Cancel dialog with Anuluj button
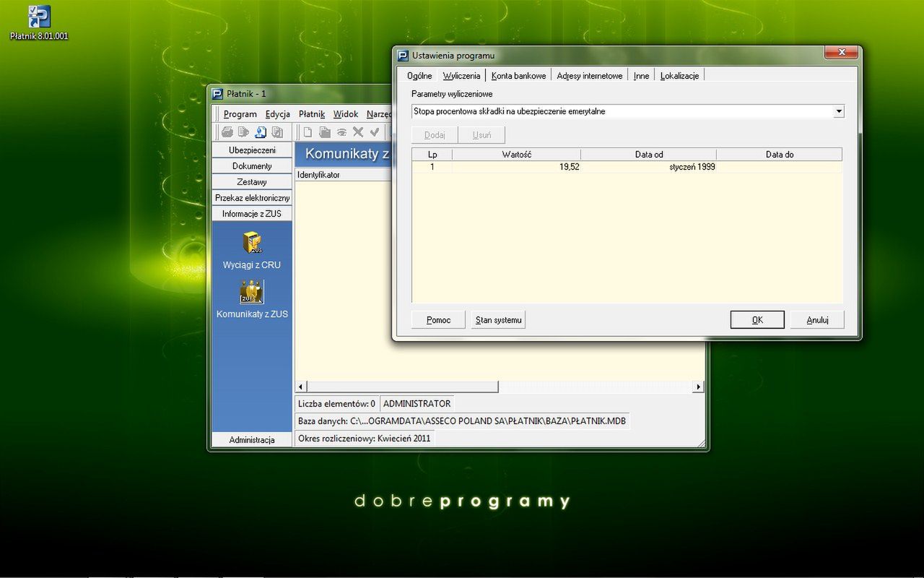 tap(817, 320)
